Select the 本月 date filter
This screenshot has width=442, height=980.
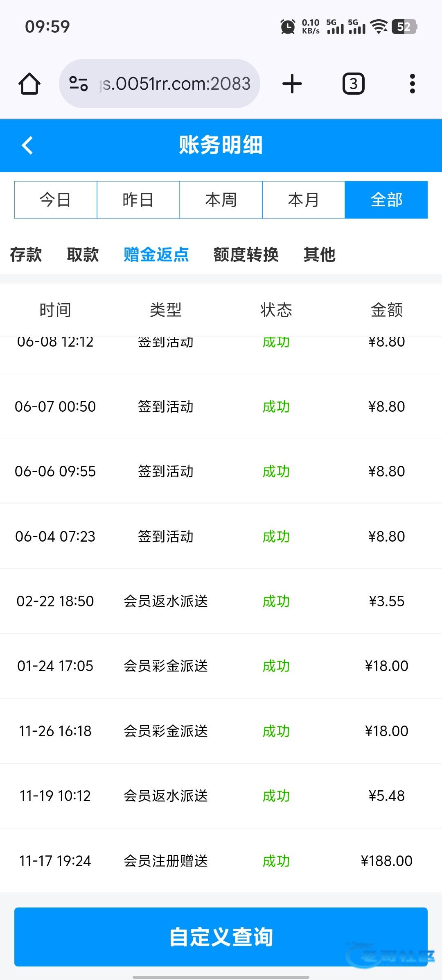(x=304, y=200)
